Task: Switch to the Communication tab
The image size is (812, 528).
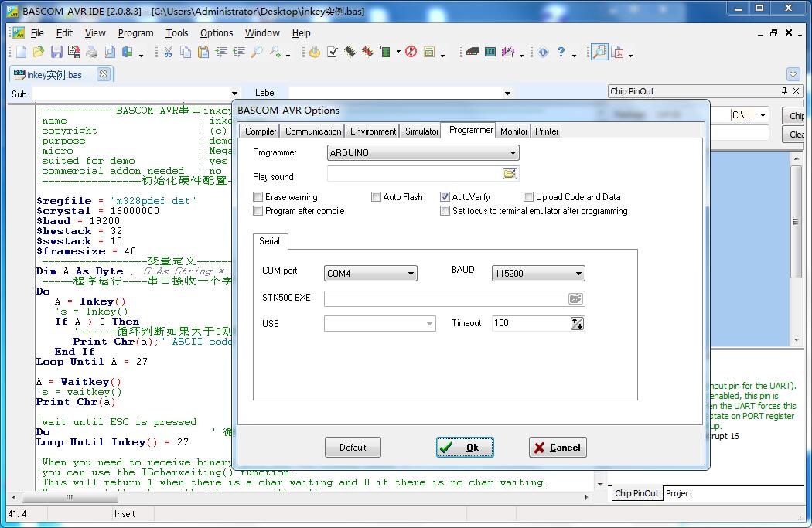Action: (x=313, y=131)
